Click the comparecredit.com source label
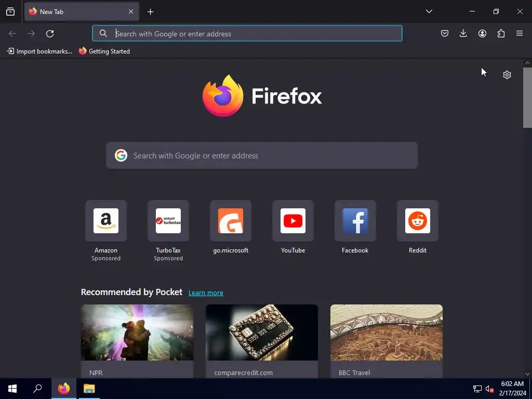 [243, 373]
